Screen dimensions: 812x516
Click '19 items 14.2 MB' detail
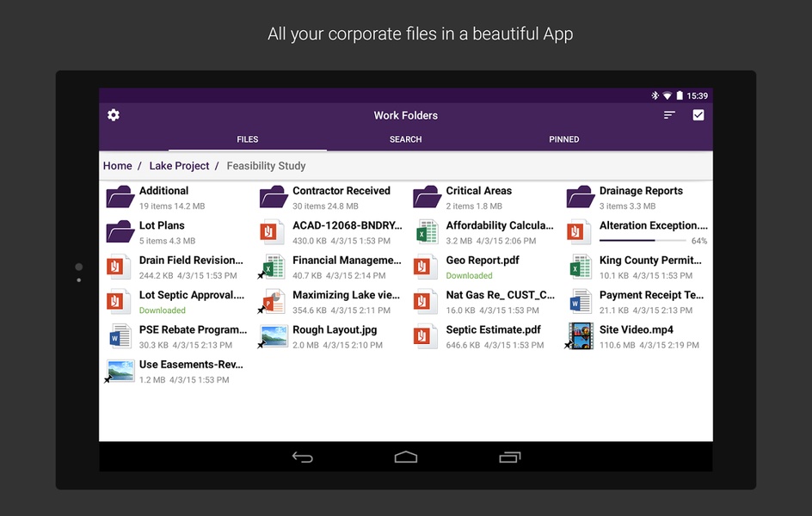pyautogui.click(x=172, y=206)
